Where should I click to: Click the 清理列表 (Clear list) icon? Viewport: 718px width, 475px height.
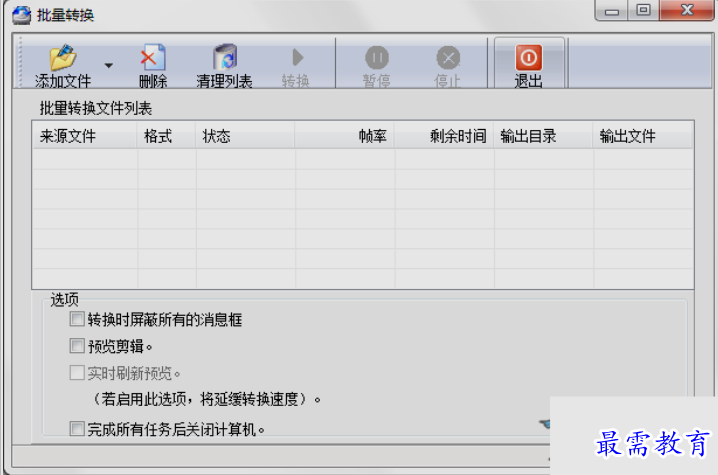[x=224, y=58]
